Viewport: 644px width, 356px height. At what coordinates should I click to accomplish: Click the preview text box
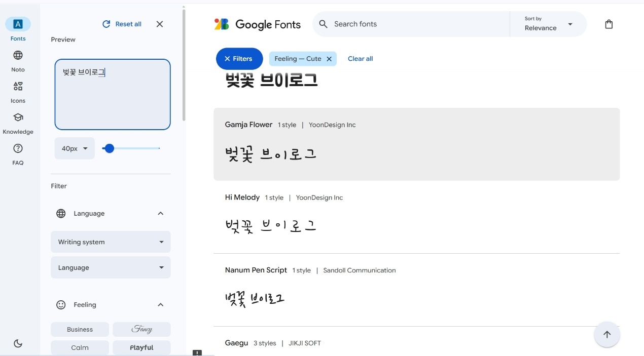[x=113, y=95]
